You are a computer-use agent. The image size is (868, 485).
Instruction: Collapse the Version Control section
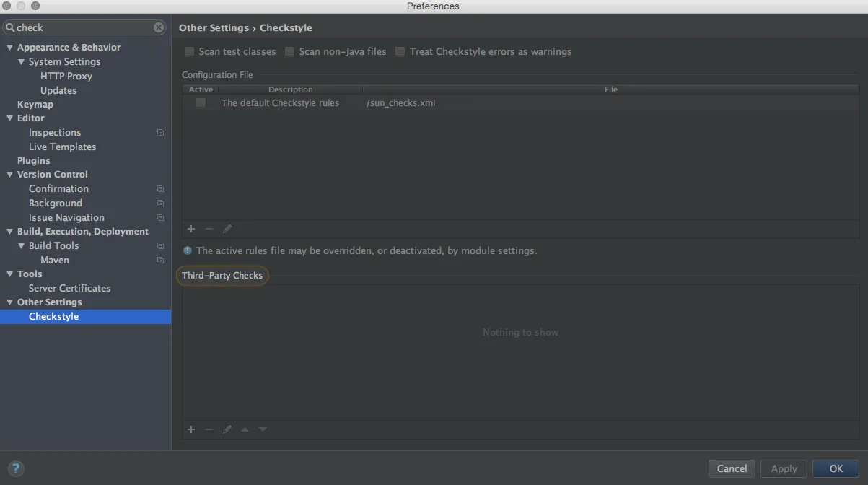tap(10, 175)
